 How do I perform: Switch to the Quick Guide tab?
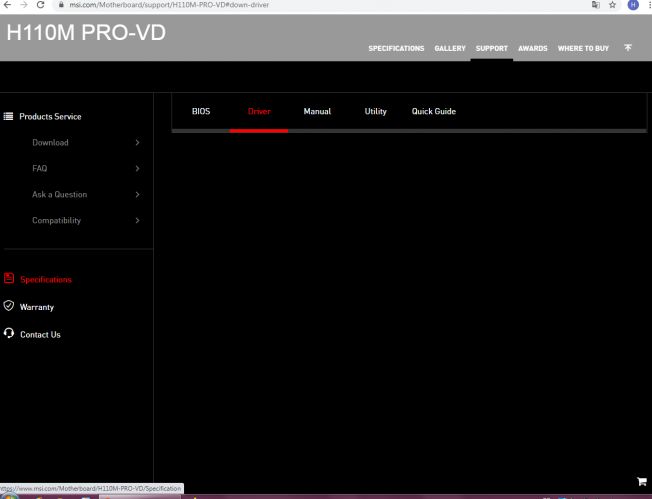[434, 111]
